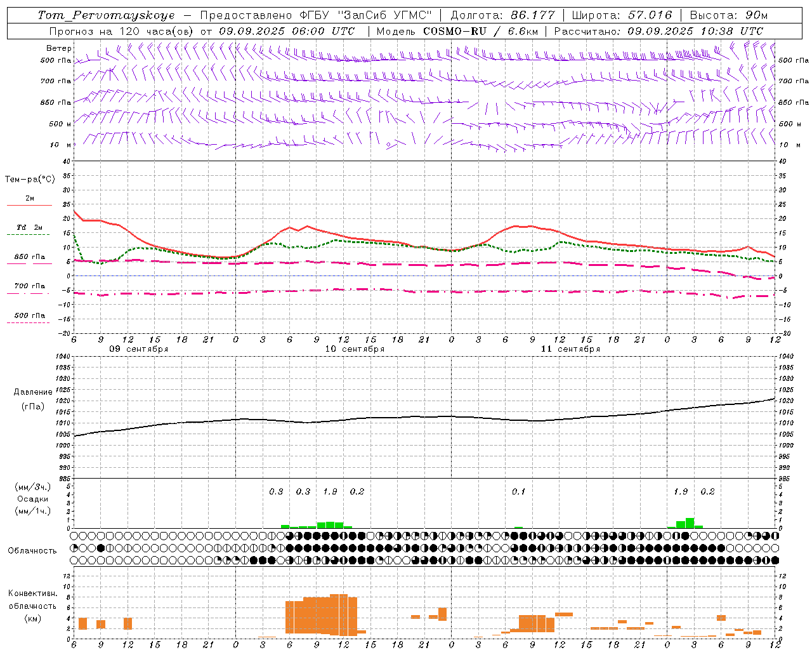Click the 0.1 precipitation amount value
Screen dimensions: 812x650
click(x=519, y=492)
